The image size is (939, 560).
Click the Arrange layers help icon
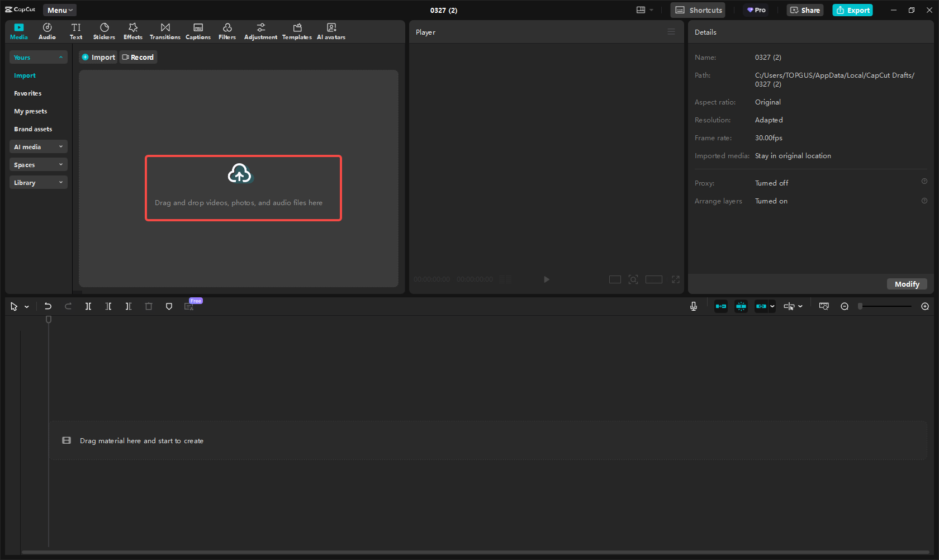point(924,201)
